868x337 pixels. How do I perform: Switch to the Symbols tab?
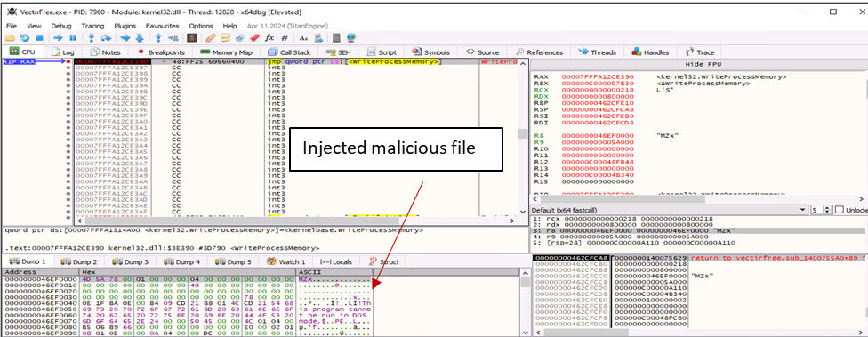[430, 52]
